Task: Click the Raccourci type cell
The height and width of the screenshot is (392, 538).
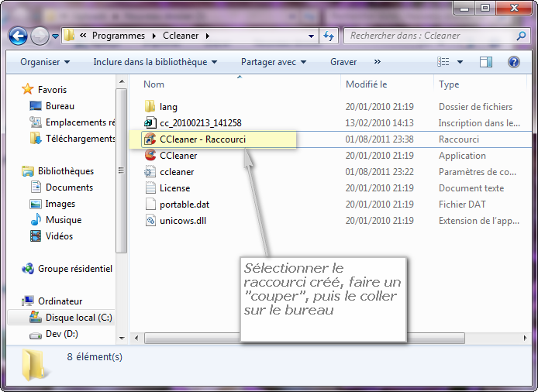Action: click(x=459, y=139)
